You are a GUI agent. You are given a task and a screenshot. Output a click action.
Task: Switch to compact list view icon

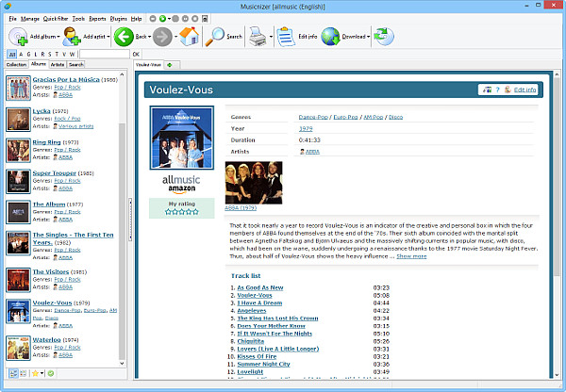[23, 373]
